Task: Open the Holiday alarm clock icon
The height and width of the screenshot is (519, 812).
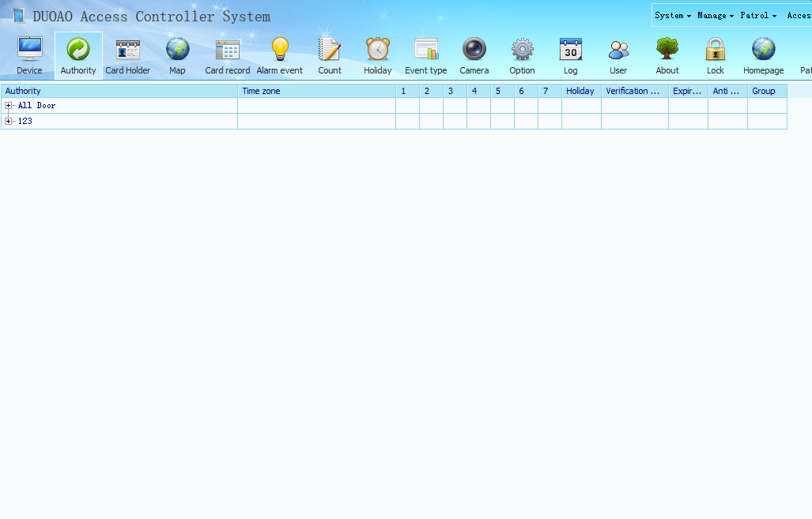Action: (x=377, y=51)
